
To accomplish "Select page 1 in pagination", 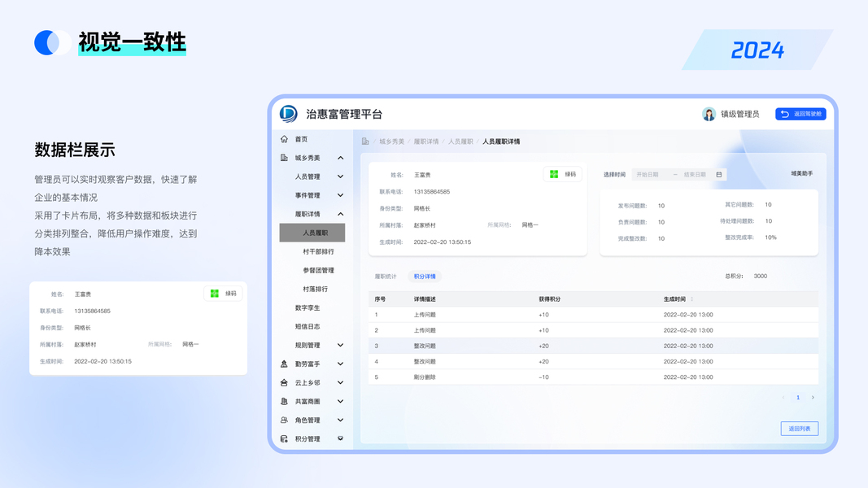I will [x=798, y=398].
